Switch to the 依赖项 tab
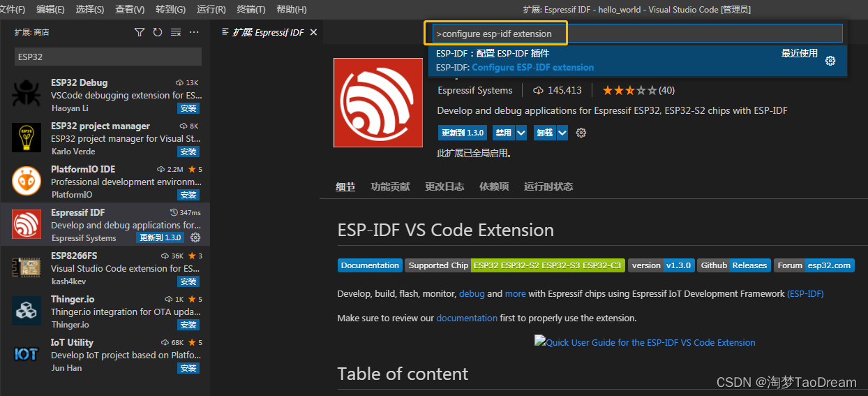 [494, 186]
